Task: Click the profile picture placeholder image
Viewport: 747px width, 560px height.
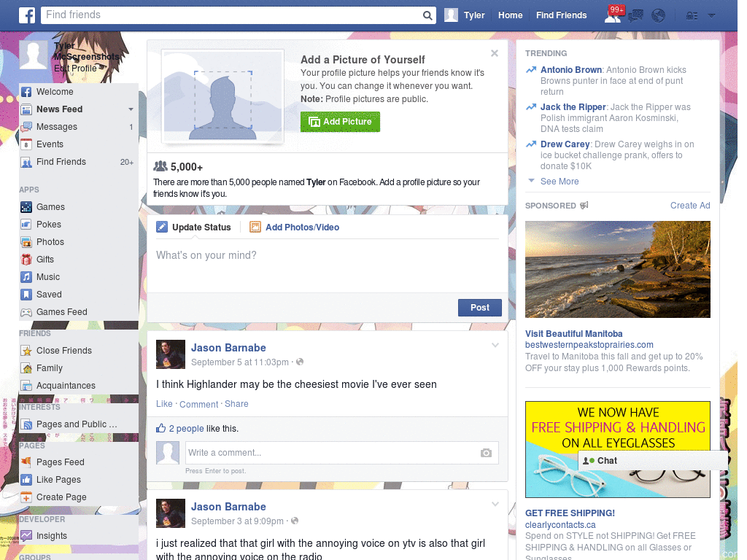Action: pos(223,97)
